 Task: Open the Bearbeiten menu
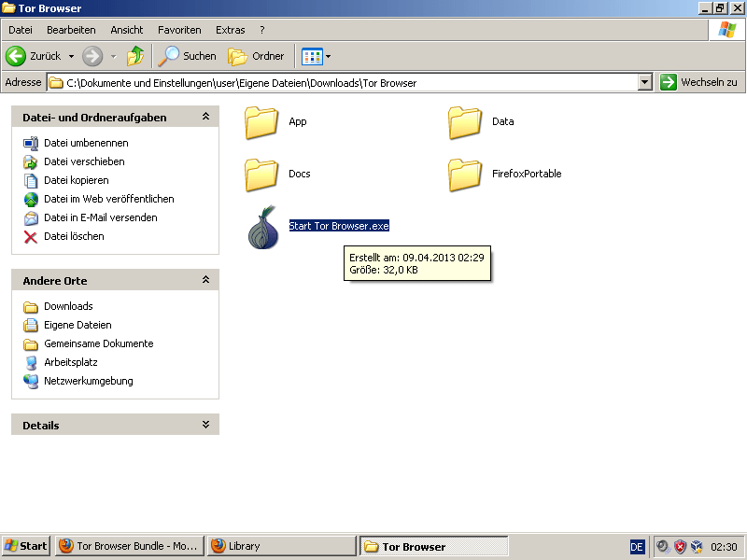[x=71, y=30]
